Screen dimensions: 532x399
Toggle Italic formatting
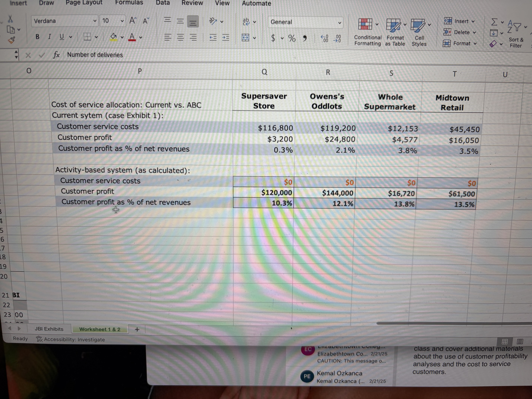click(x=50, y=37)
